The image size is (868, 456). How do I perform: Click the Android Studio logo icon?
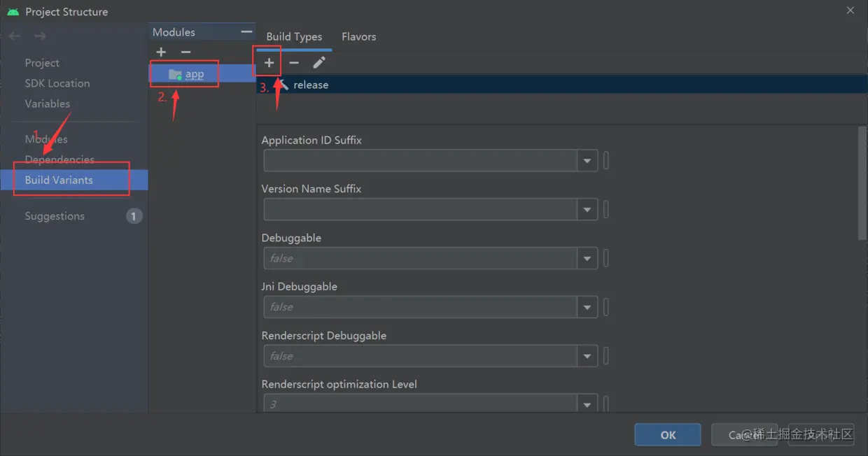[13, 12]
